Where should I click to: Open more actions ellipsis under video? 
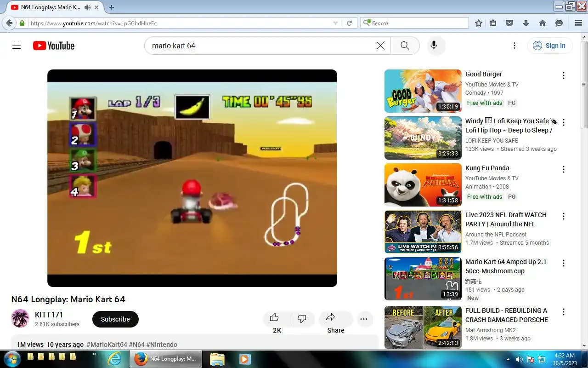pos(364,319)
